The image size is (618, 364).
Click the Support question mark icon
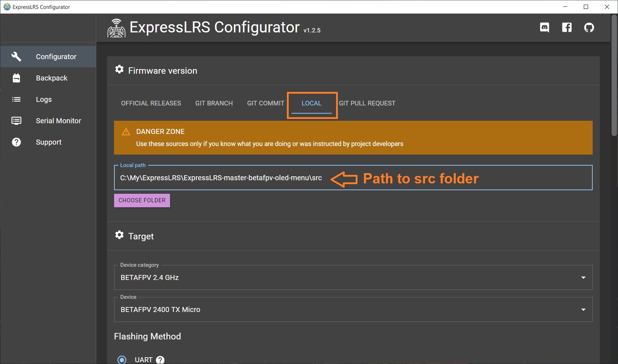point(16,142)
